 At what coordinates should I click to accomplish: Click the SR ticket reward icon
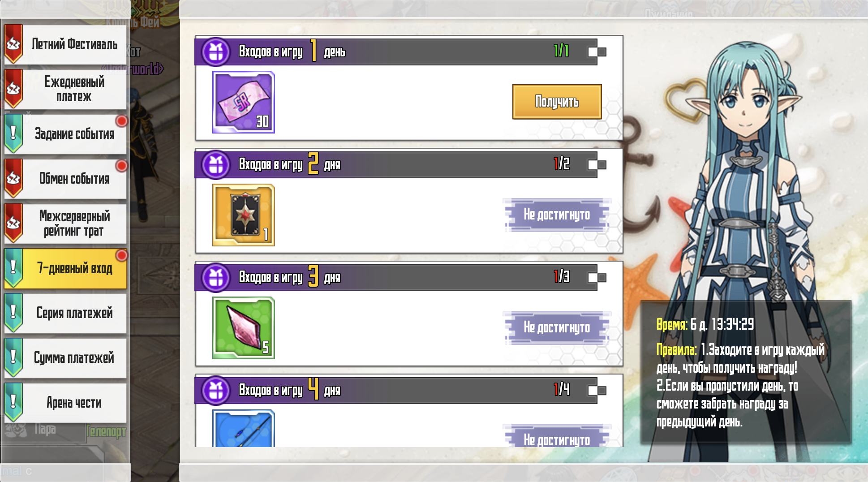tap(243, 102)
